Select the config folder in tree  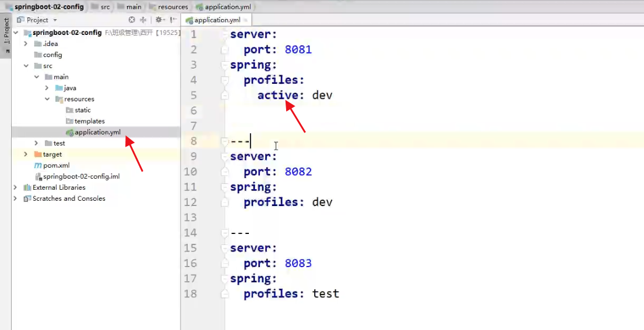click(52, 55)
